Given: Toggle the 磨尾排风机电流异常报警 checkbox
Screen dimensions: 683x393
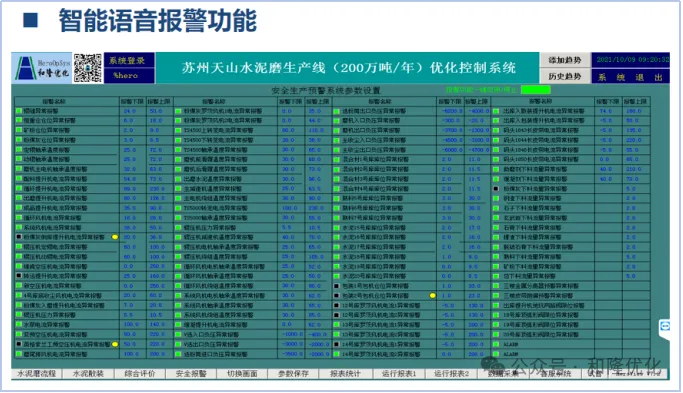Looking at the screenshot, I should (19, 354).
